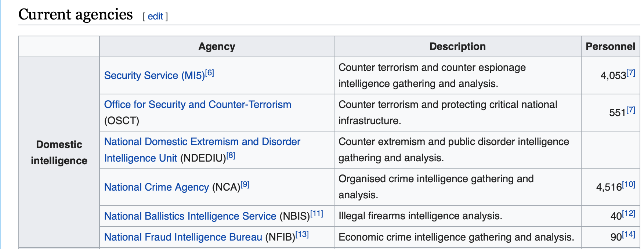Screen dimensions: 644x249
Task: Open National Ballistics Intelligence Service link
Action: click(190, 216)
